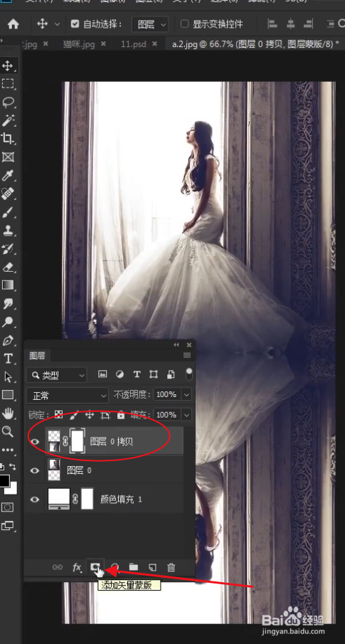Select the Eyedropper tool
This screenshot has width=345, height=644.
[7, 175]
